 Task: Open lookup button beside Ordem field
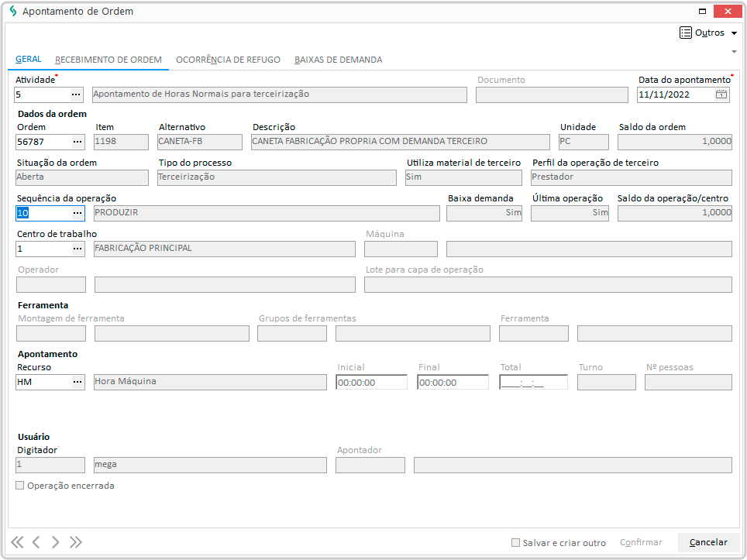point(77,142)
